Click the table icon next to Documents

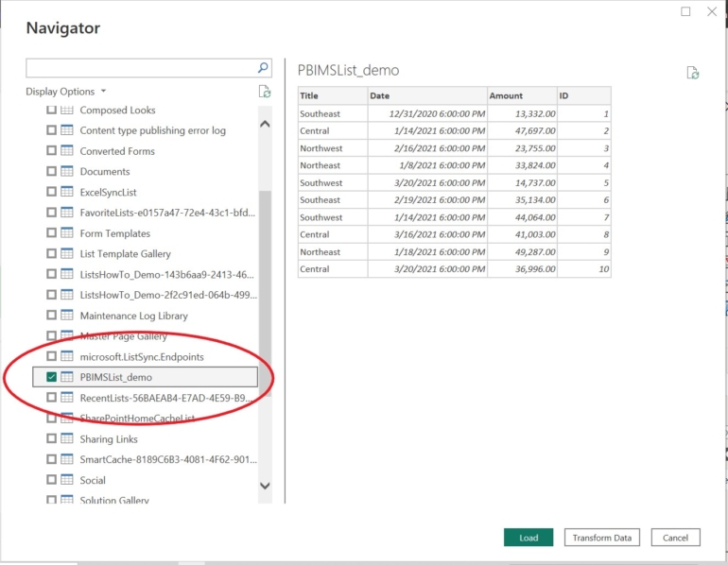tap(67, 172)
